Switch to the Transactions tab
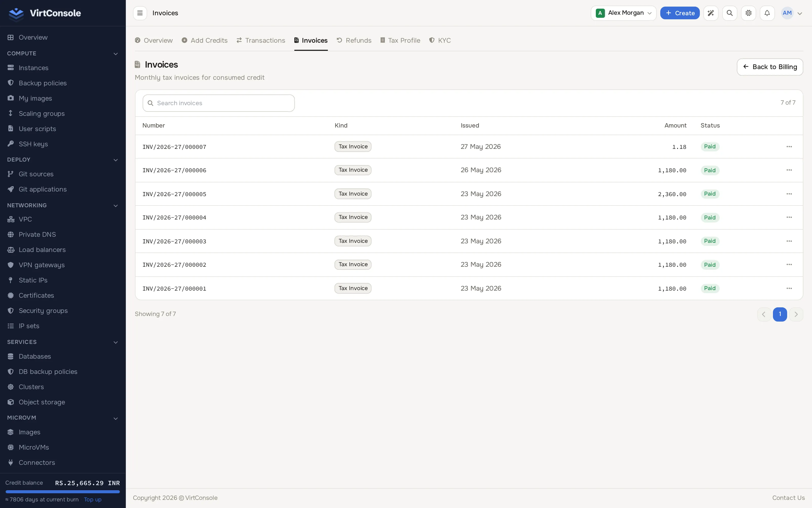The height and width of the screenshot is (508, 812). pyautogui.click(x=261, y=40)
